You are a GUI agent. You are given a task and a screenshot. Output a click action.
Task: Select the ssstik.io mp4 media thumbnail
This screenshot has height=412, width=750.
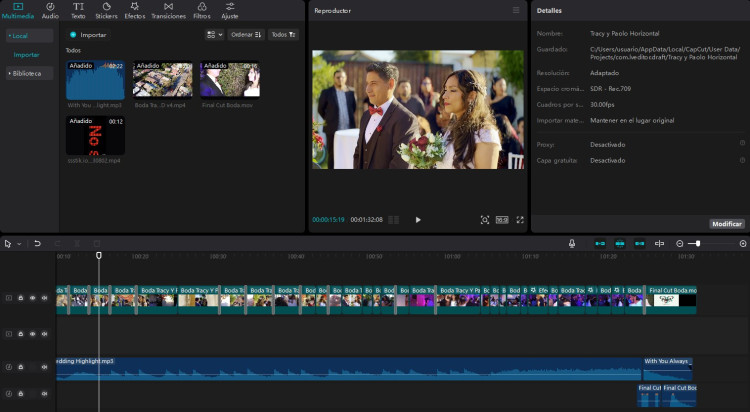95,135
